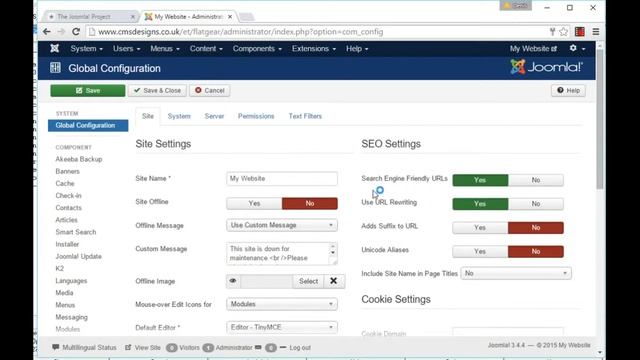The height and width of the screenshot is (360, 640).
Task: Set Search Engine Friendly URLs to Yes
Action: click(x=480, y=180)
